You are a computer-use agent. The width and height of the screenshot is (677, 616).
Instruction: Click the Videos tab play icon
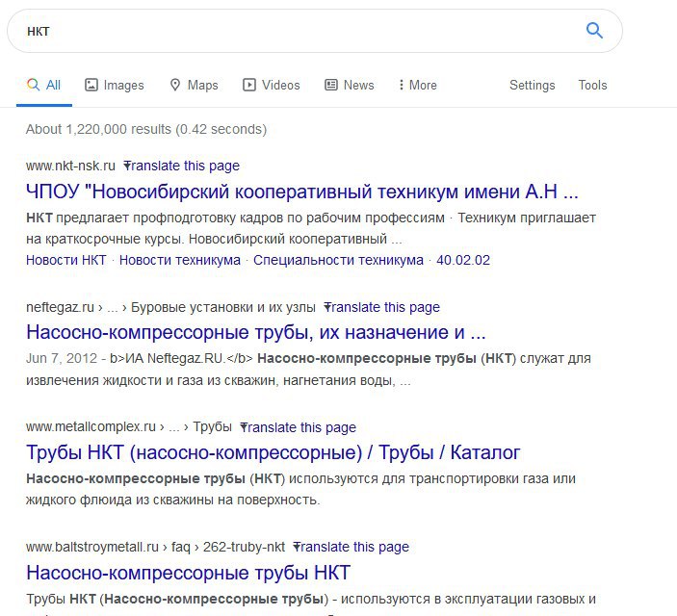(249, 85)
